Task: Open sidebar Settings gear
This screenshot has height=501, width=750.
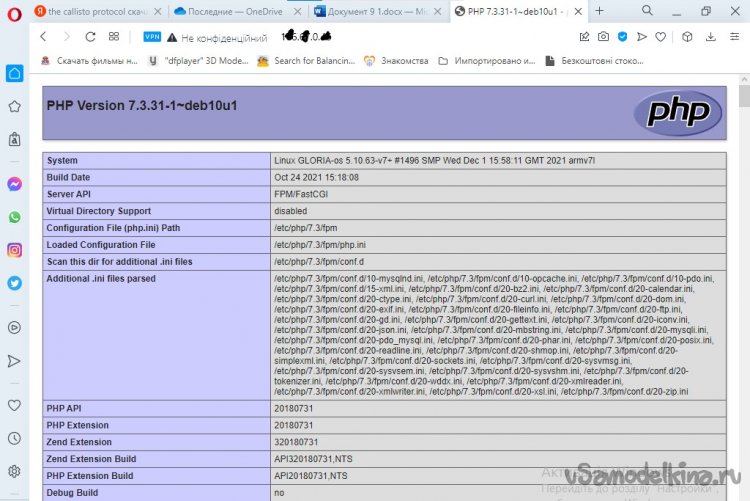Action: coord(15,471)
